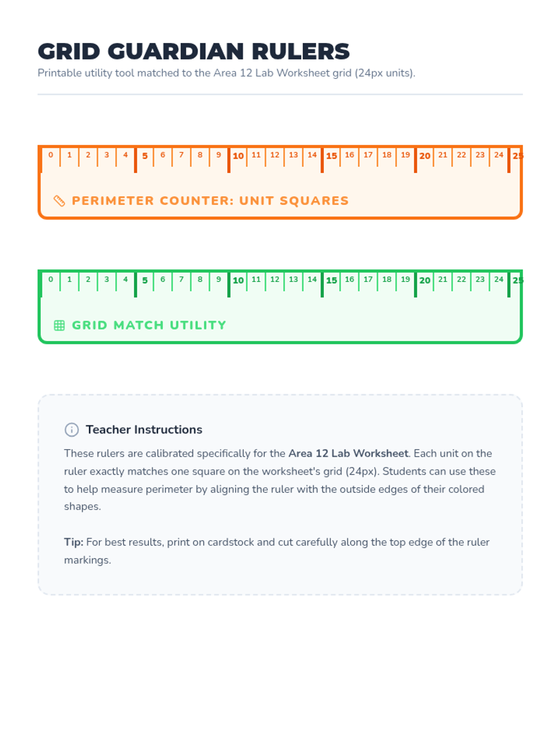
Task: Click number 0 on the orange ruler
Action: (x=51, y=155)
